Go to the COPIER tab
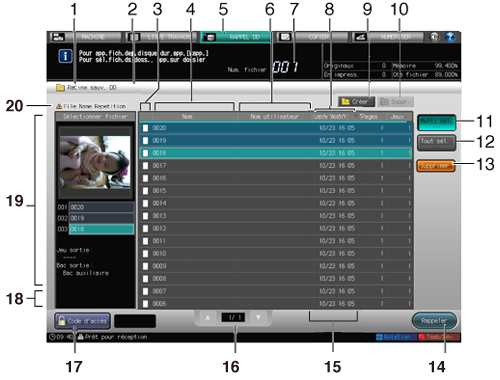Viewport: 500px width, 380px height. pos(311,37)
